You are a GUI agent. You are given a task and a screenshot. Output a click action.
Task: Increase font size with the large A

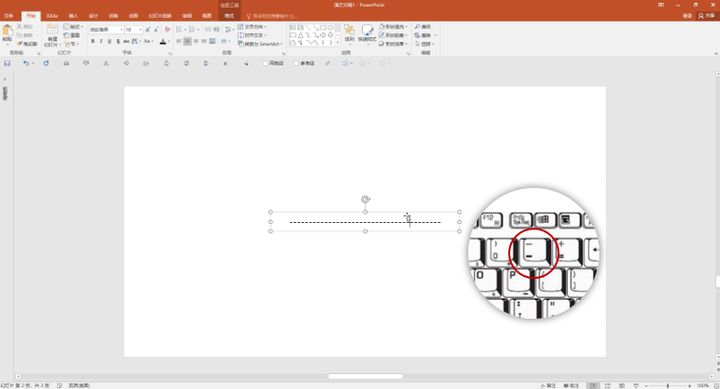[148, 29]
